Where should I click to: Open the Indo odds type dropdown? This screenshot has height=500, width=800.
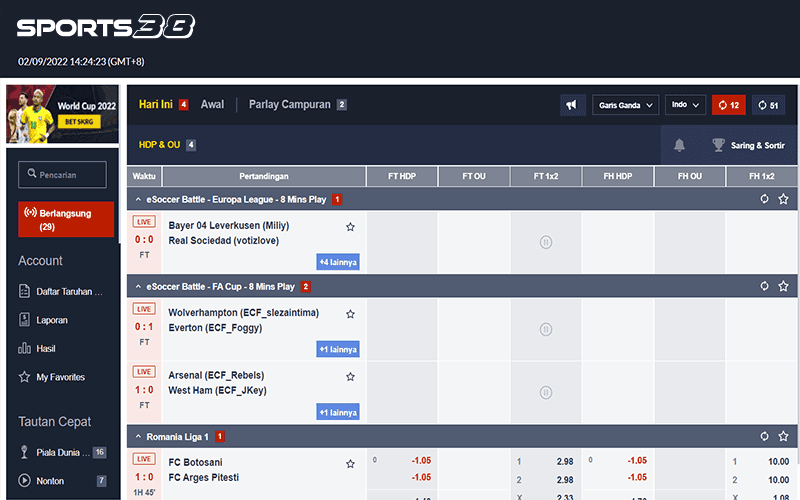(x=685, y=105)
